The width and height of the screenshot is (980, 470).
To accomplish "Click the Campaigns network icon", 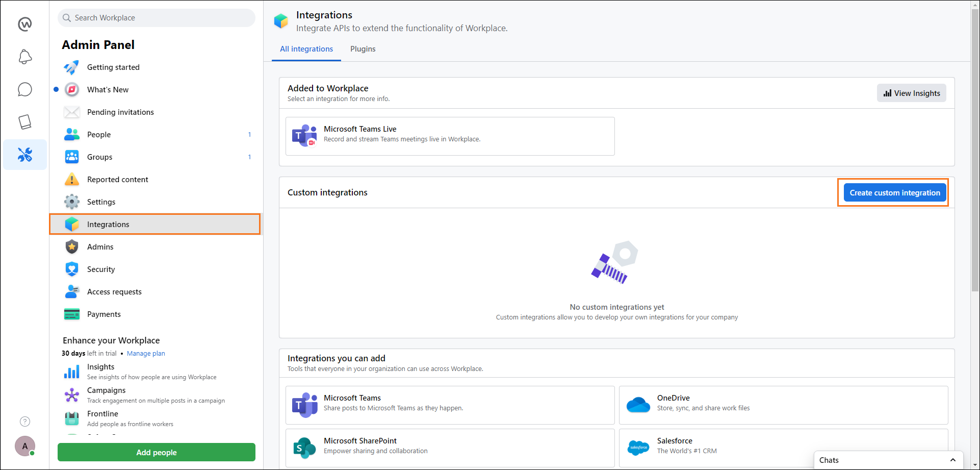I will 72,395.
